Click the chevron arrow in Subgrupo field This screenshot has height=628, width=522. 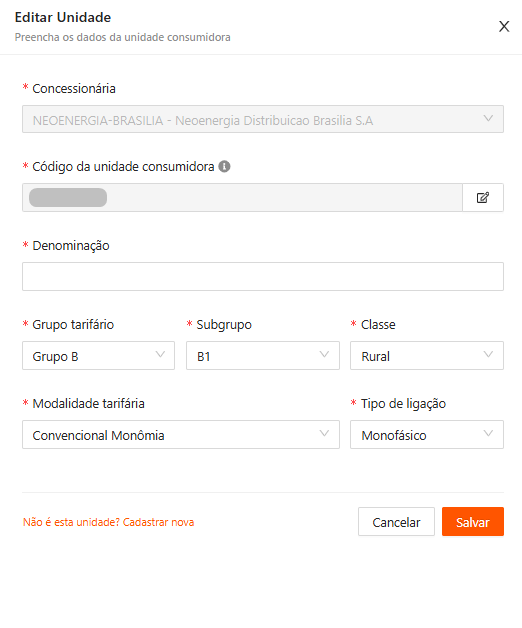click(324, 354)
